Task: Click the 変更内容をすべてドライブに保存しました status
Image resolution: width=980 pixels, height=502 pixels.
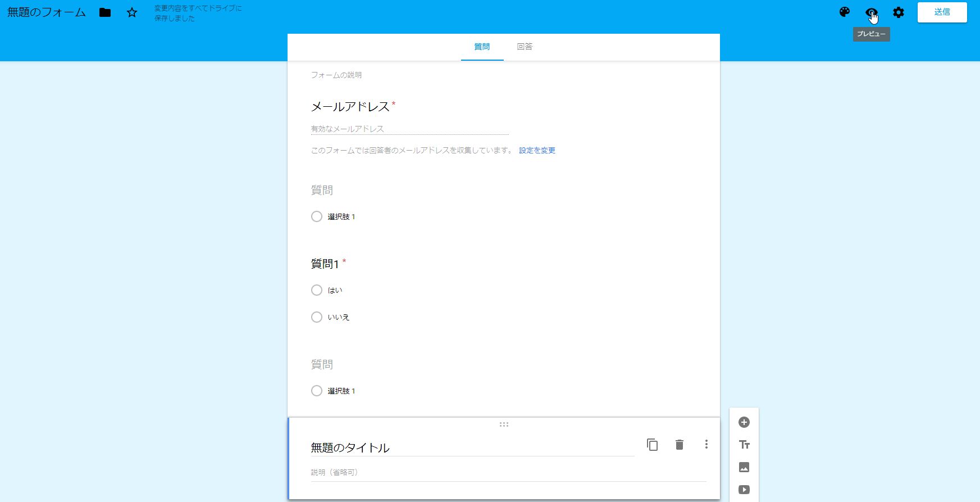Action: (x=198, y=13)
